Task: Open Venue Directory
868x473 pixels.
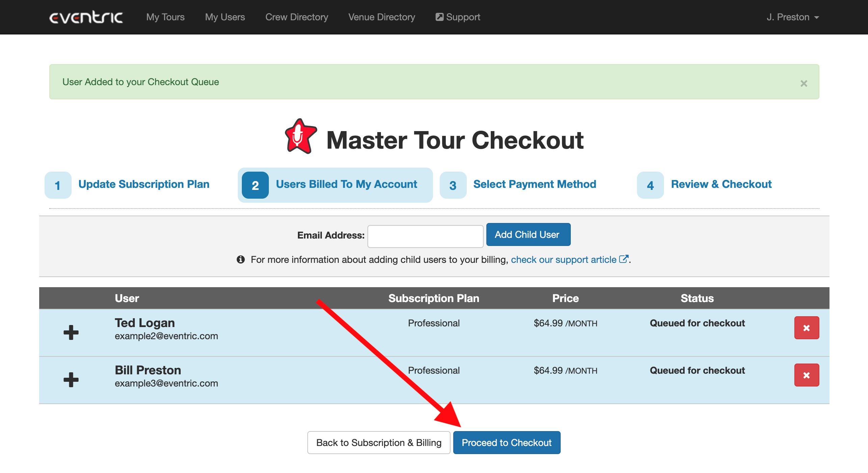Action: pyautogui.click(x=382, y=17)
